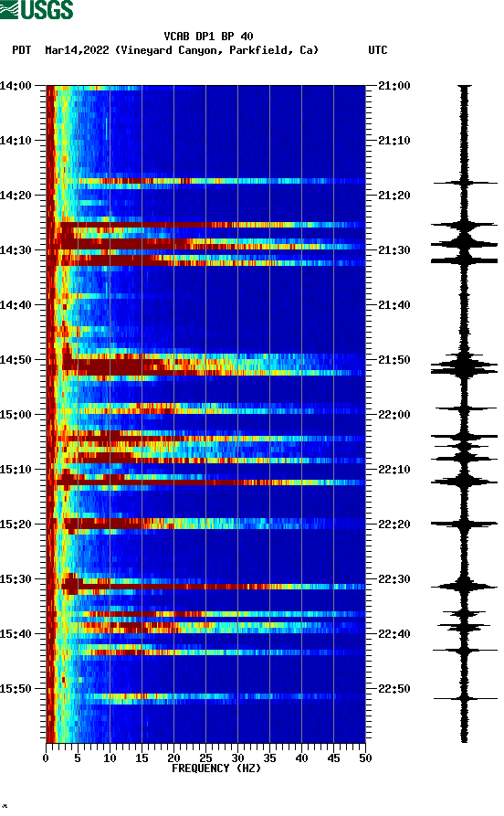This screenshot has height=816, width=504.
Task: Click the 22:40 UTC time label
Action: pyautogui.click(x=394, y=634)
